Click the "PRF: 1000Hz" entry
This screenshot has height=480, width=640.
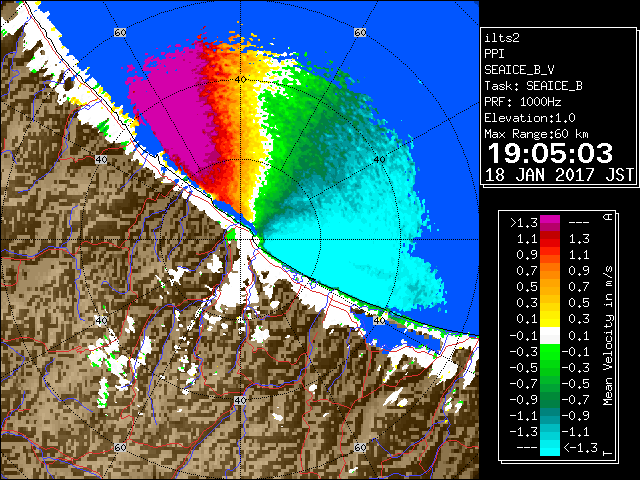coord(523,102)
